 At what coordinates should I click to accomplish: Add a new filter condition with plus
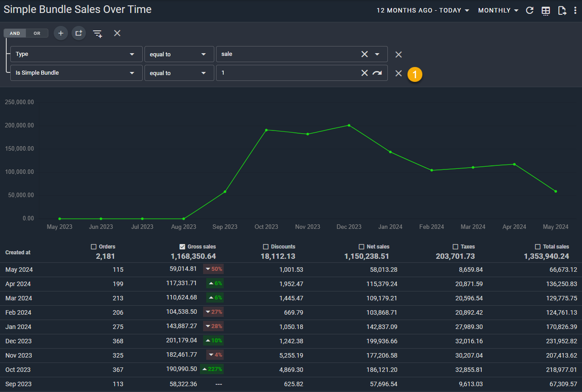[61, 33]
